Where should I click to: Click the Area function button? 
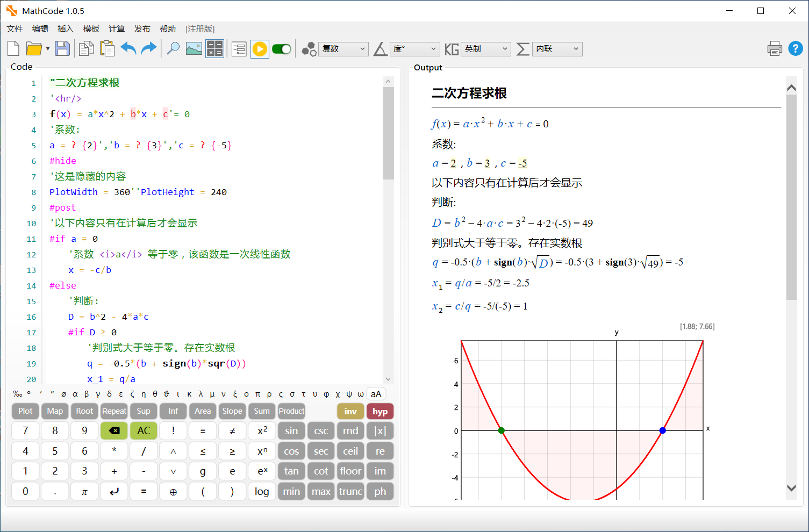[x=203, y=411]
